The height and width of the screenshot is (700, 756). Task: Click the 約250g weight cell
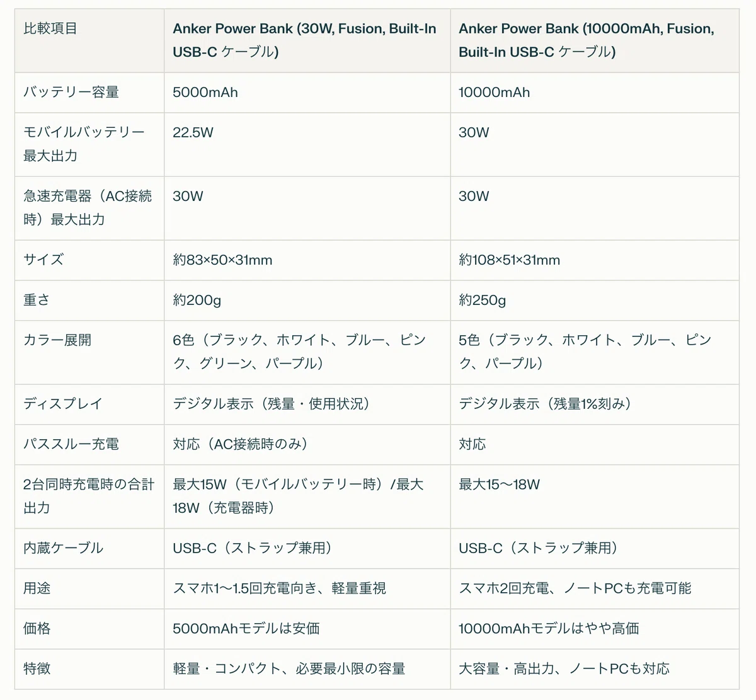[595, 301]
